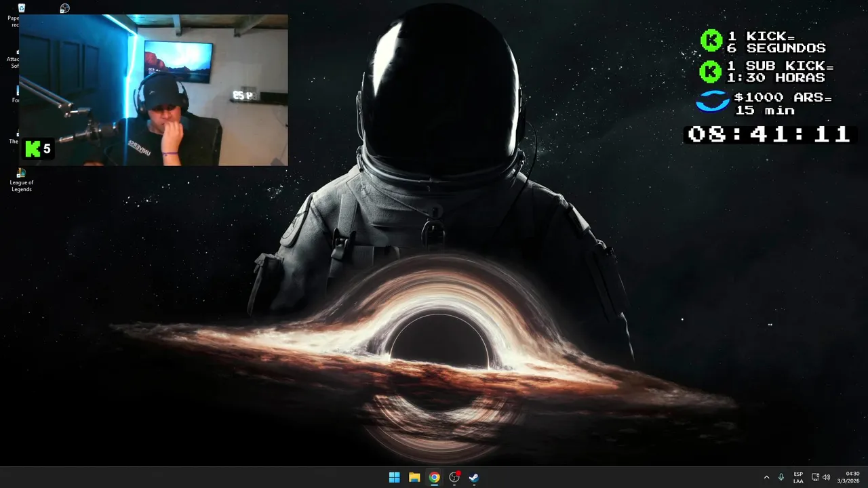Click the volume speaker icon in tray
Image resolution: width=868 pixels, height=488 pixels.
826,477
